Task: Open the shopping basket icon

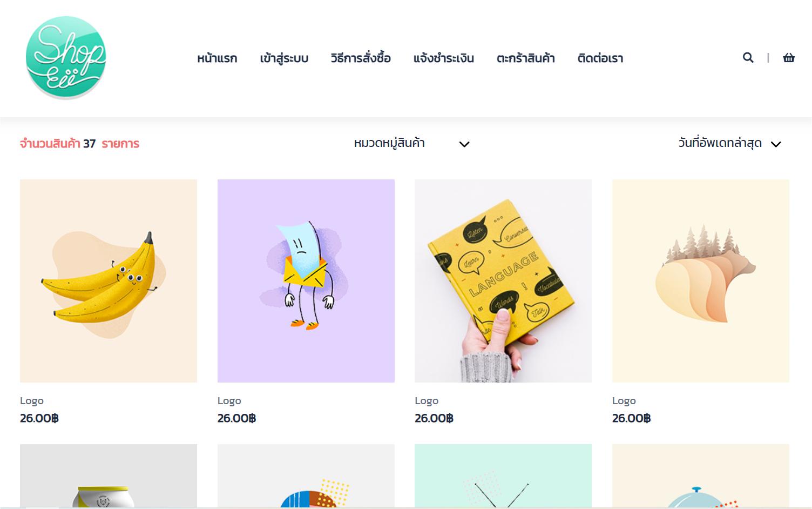Action: tap(789, 57)
